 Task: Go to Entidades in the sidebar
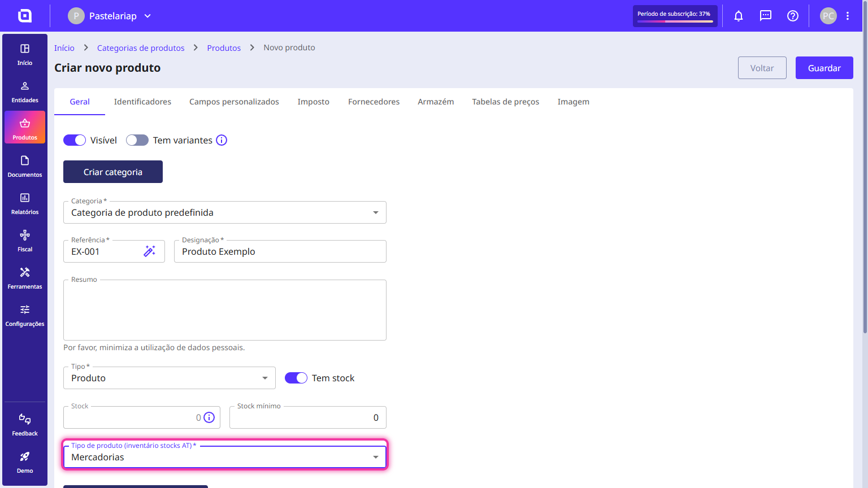pyautogui.click(x=25, y=91)
